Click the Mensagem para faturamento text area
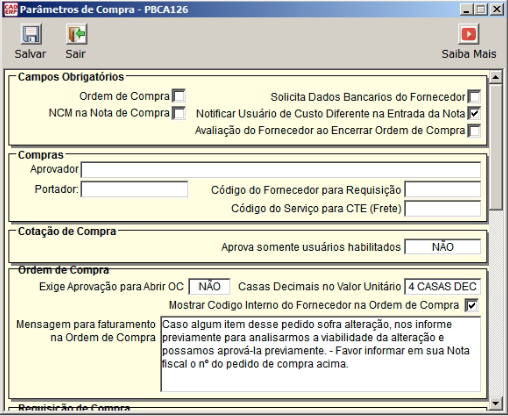Viewport: 508px width, 416px height. 321,354
